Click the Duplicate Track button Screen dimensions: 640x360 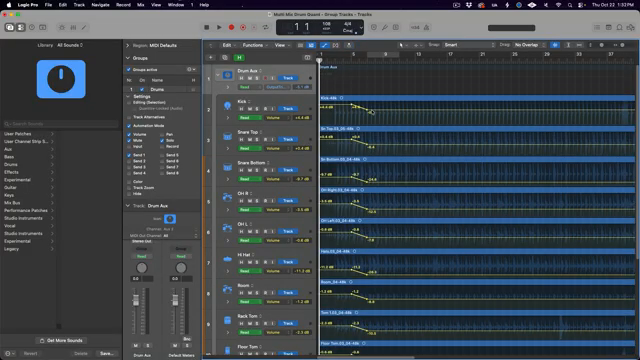point(224,58)
